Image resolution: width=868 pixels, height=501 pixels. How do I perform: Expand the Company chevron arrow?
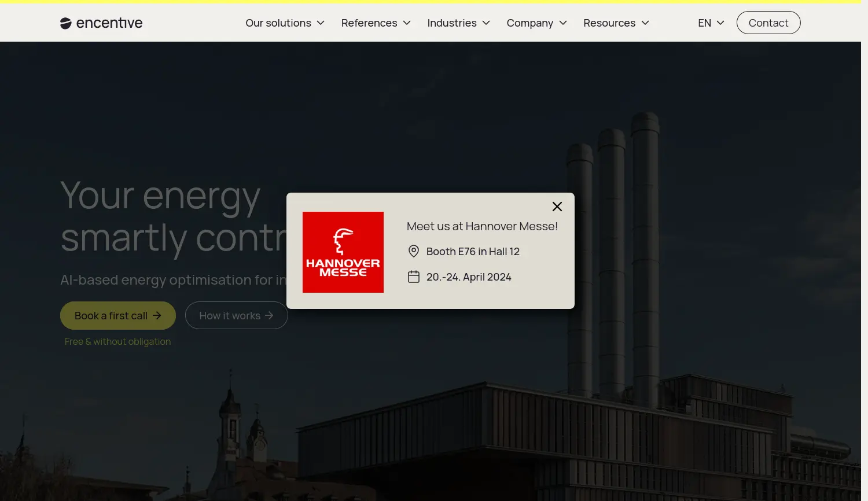[x=563, y=23]
